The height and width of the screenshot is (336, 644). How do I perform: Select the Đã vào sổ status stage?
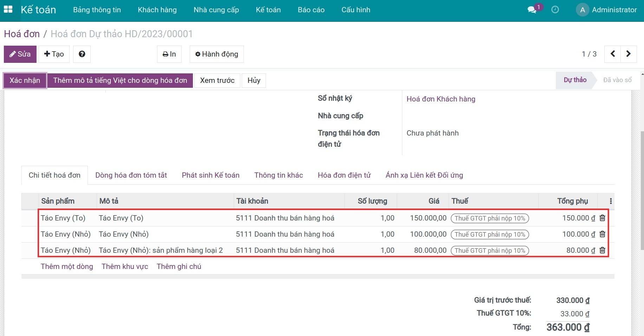pos(617,80)
